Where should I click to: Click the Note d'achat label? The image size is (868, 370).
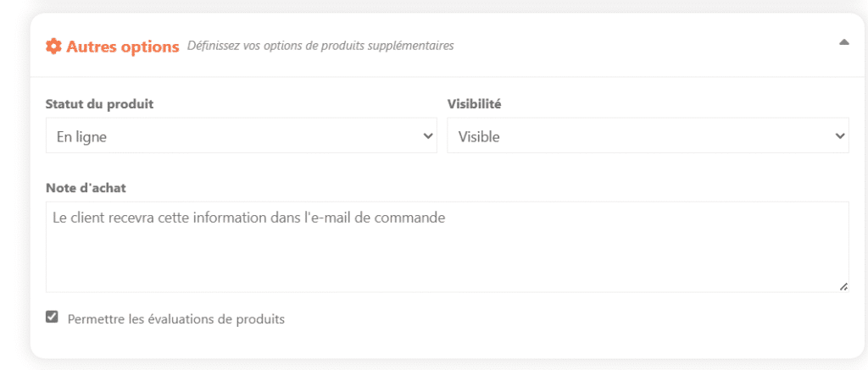pos(86,188)
